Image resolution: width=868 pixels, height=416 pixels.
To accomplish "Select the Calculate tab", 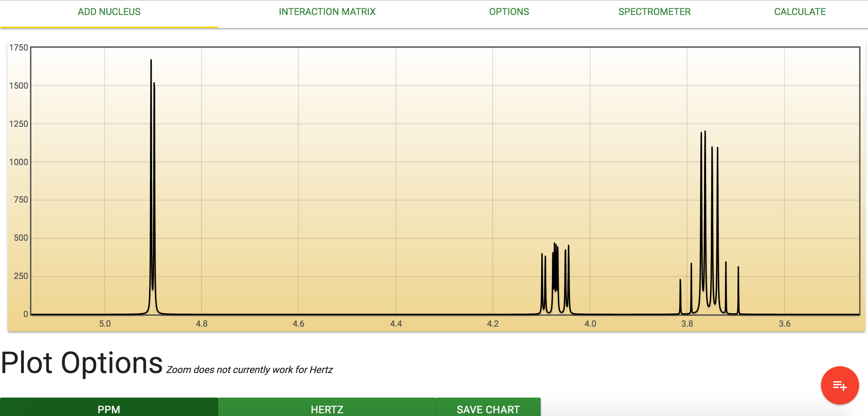I will 799,12.
